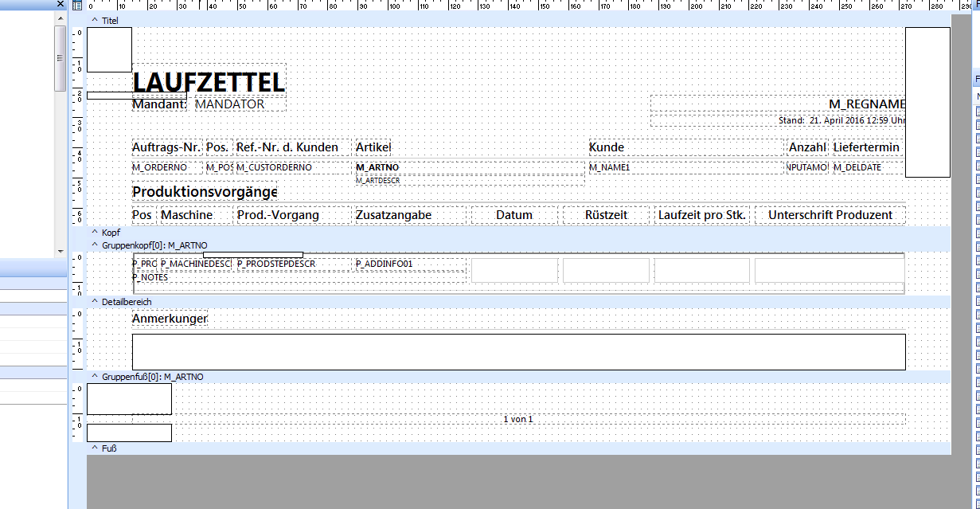This screenshot has width=980, height=509.
Task: Collapse the Titel band
Action: click(95, 20)
